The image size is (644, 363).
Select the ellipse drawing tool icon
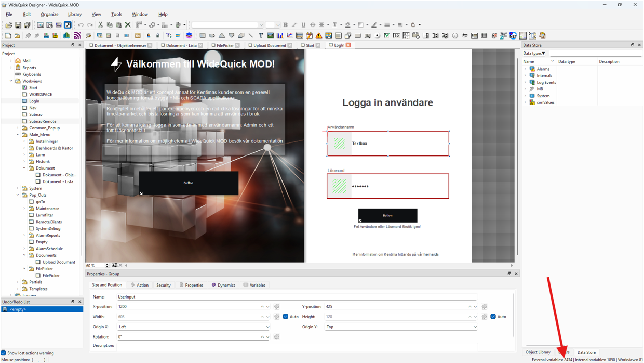pos(212,35)
